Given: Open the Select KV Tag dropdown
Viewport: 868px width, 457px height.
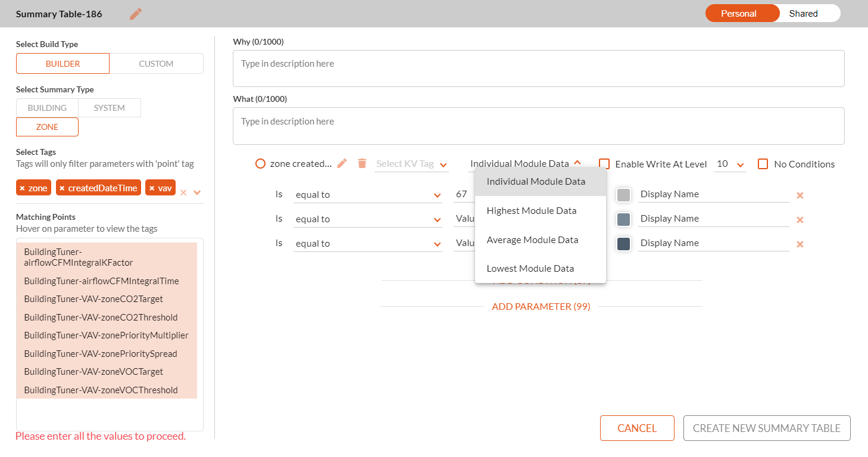Looking at the screenshot, I should (411, 164).
